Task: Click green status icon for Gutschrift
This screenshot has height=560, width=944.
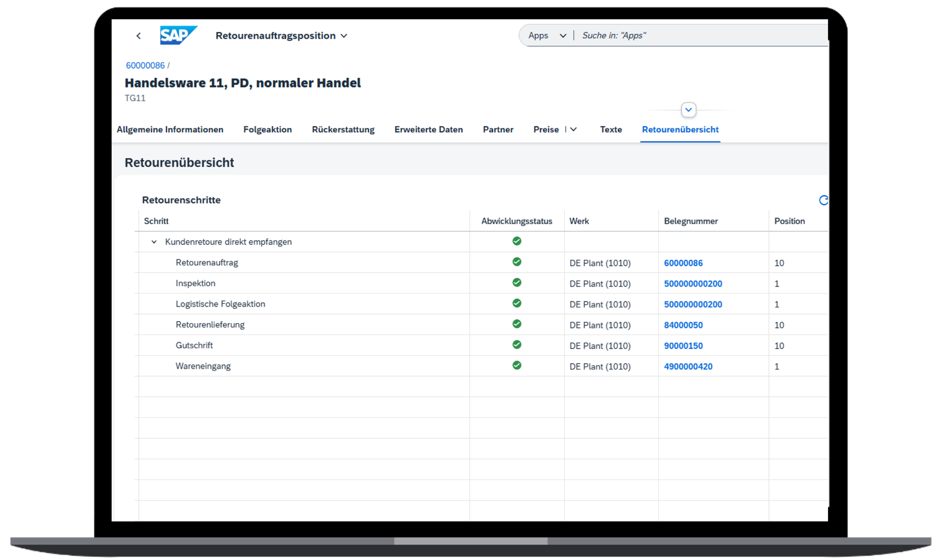Action: point(516,345)
